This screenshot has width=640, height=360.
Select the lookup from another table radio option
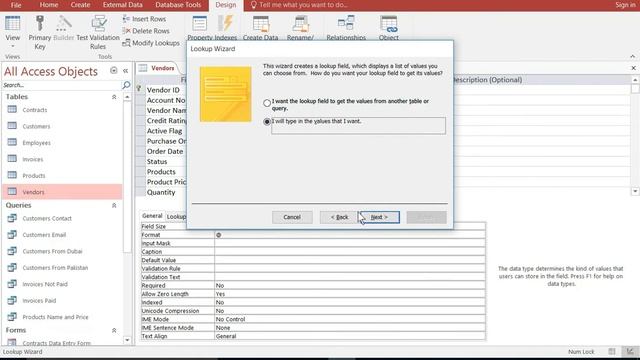pyautogui.click(x=267, y=103)
